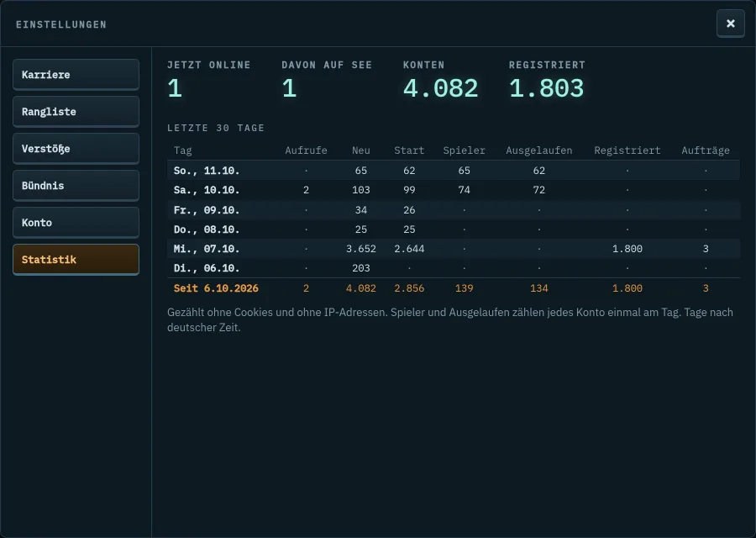Click the Ausgelaufen column header

[538, 150]
